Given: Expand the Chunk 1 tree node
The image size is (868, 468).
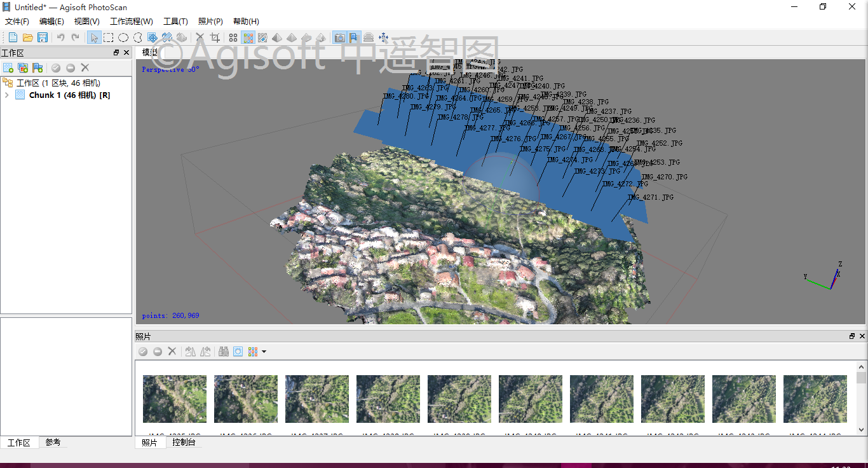Looking at the screenshot, I should pos(6,95).
